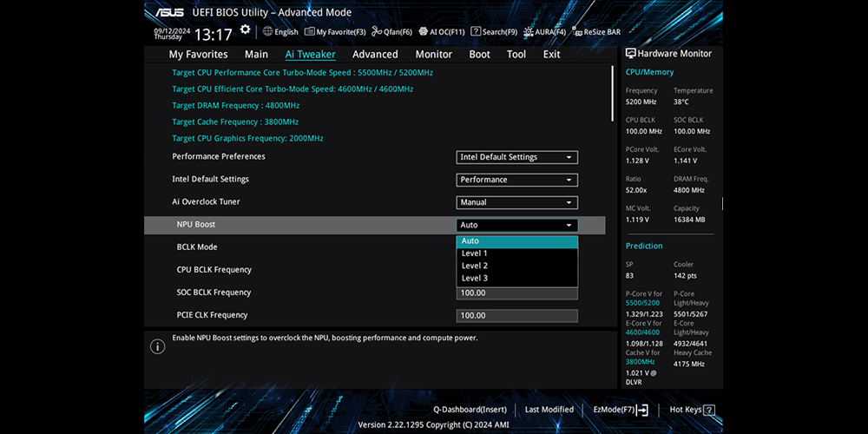Open Search(F9) tool

[x=494, y=32]
